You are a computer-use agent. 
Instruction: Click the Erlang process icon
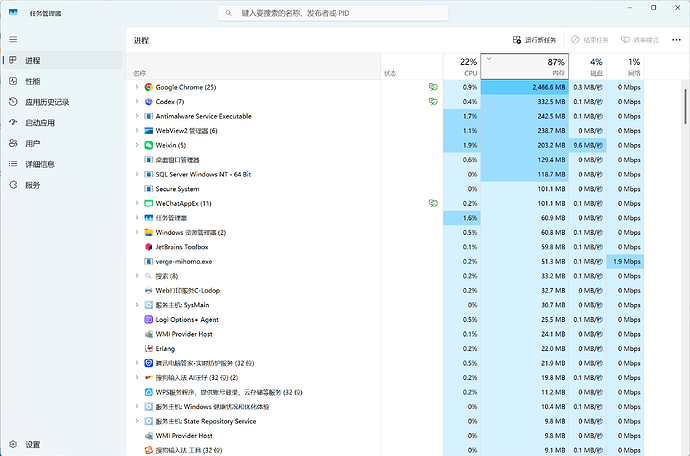pyautogui.click(x=149, y=349)
